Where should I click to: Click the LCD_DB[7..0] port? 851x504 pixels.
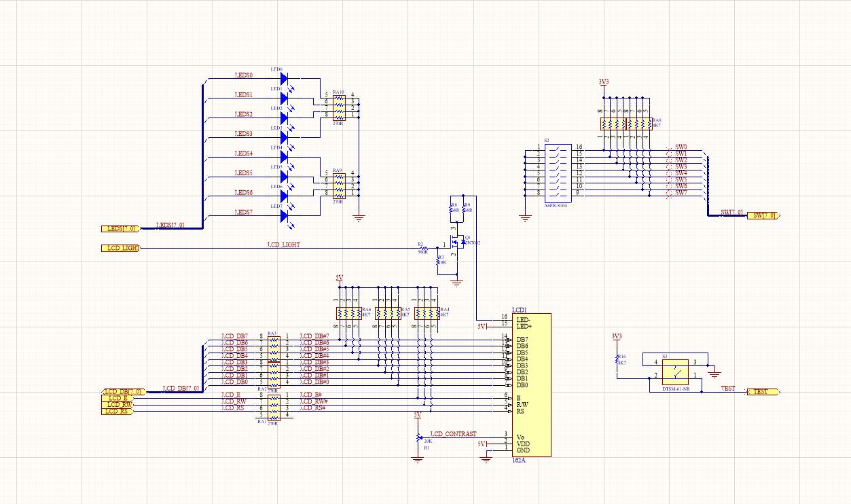[x=122, y=392]
